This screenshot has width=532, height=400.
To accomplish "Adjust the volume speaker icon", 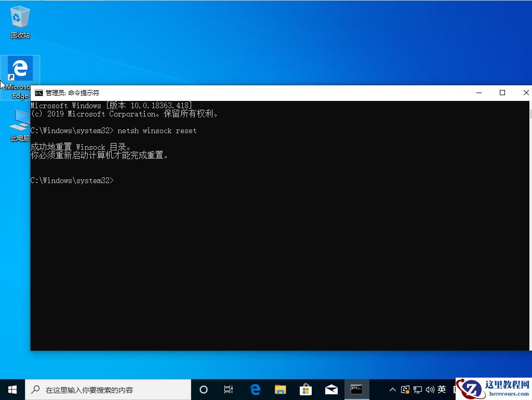I will pos(430,389).
